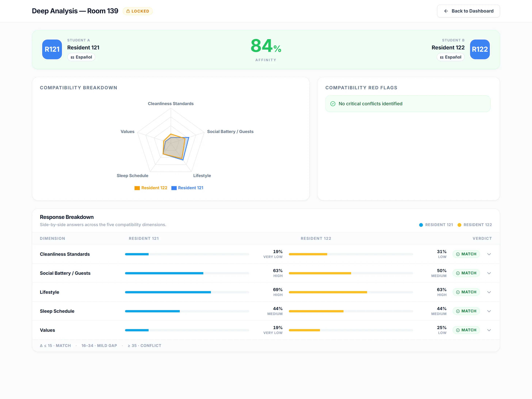Click the Values MATCH verdict badge
Viewport: 532px width, 399px height.
tap(466, 330)
